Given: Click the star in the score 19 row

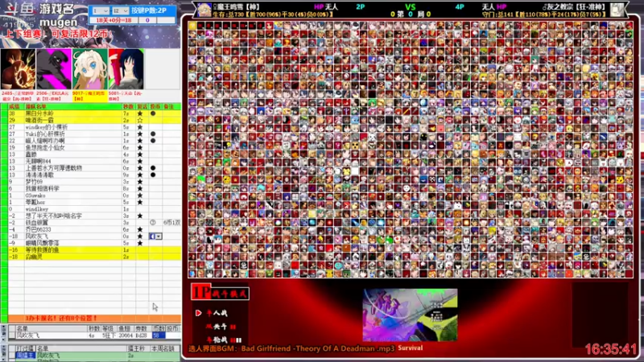Looking at the screenshot, I should (x=140, y=147).
